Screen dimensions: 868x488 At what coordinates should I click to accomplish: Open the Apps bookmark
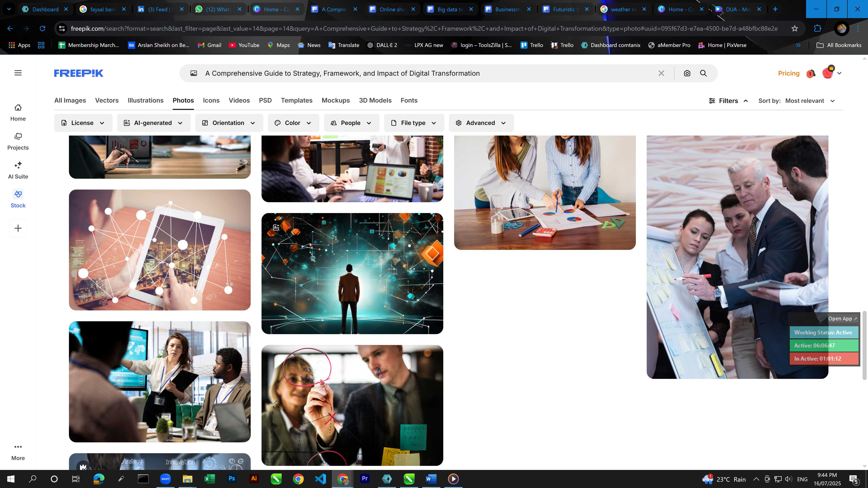click(x=19, y=45)
